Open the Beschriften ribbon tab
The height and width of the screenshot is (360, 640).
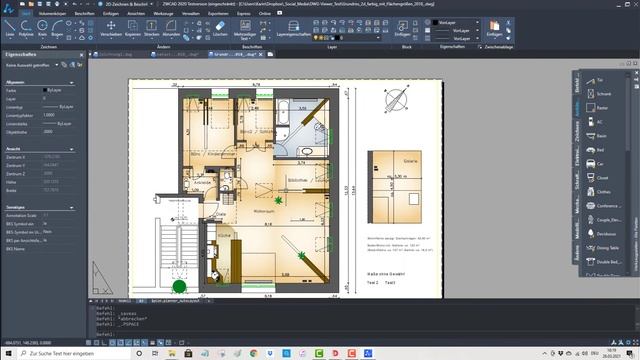(x=84, y=13)
